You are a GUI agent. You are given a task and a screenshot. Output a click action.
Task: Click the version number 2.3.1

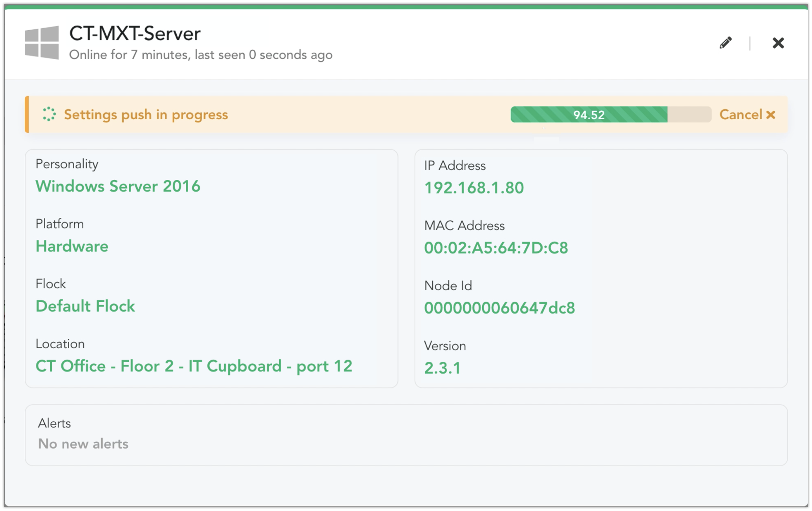tap(442, 368)
